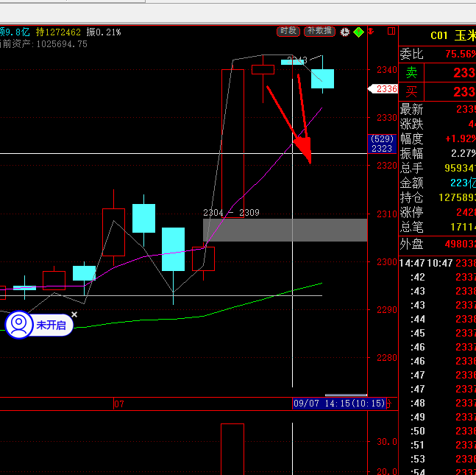Screen dimensions: 476x475
Task: Click the red 买 buy label
Action: (411, 92)
